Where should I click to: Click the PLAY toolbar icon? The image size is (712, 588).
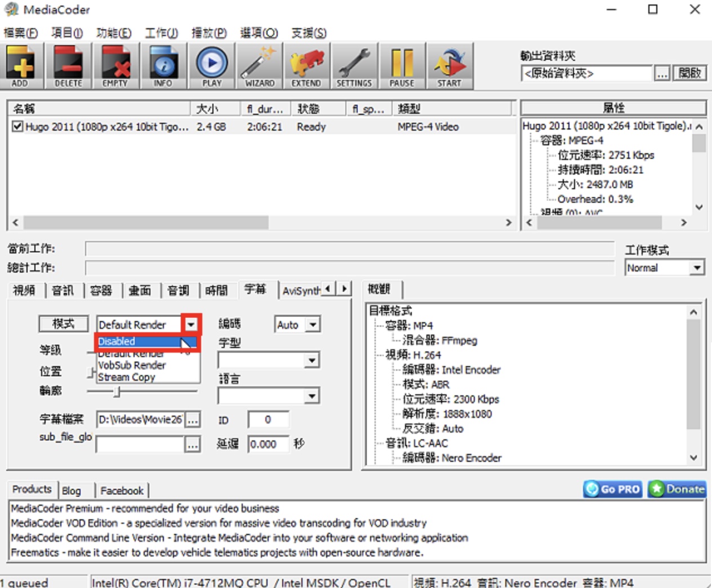point(212,66)
